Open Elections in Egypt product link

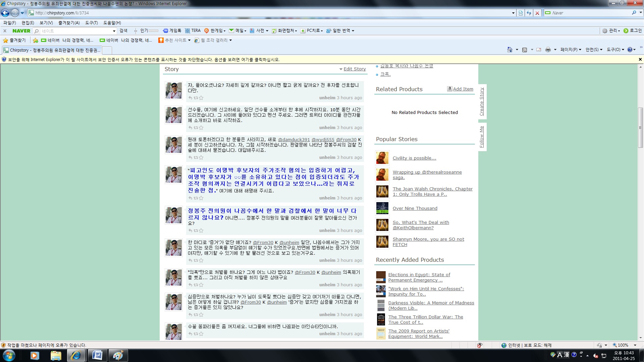[x=419, y=278]
